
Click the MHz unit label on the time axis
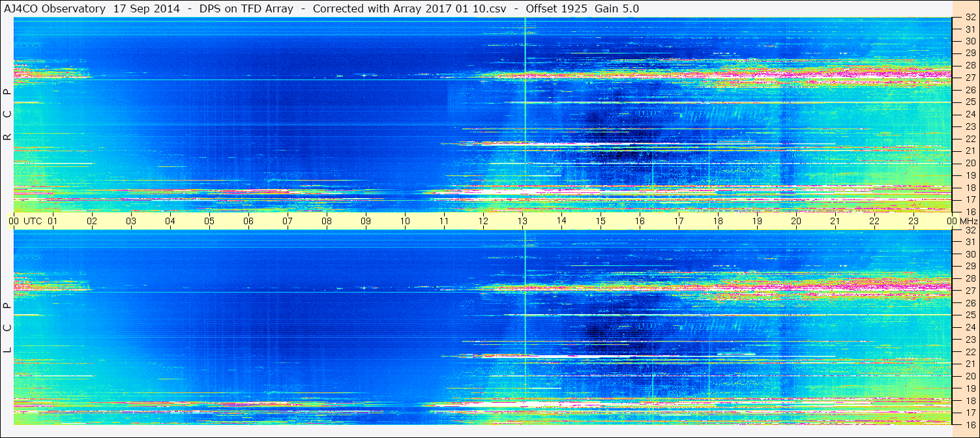click(968, 221)
